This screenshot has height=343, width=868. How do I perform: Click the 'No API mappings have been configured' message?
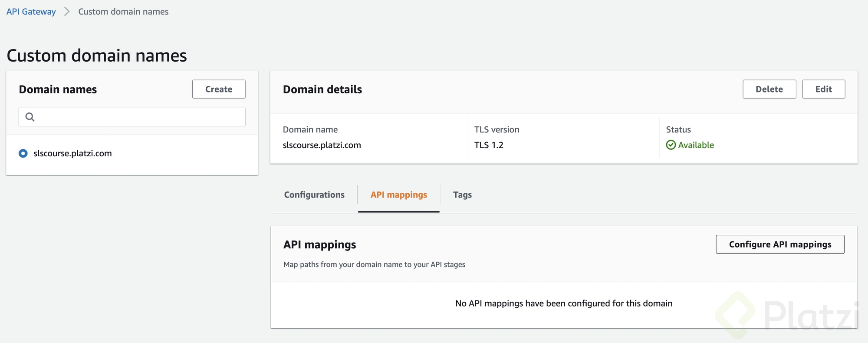564,303
